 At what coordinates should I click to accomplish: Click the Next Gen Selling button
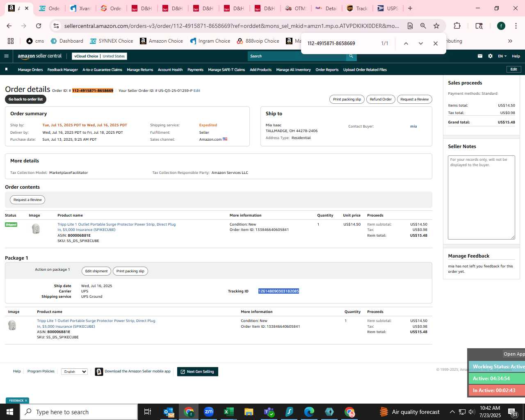[x=198, y=372]
